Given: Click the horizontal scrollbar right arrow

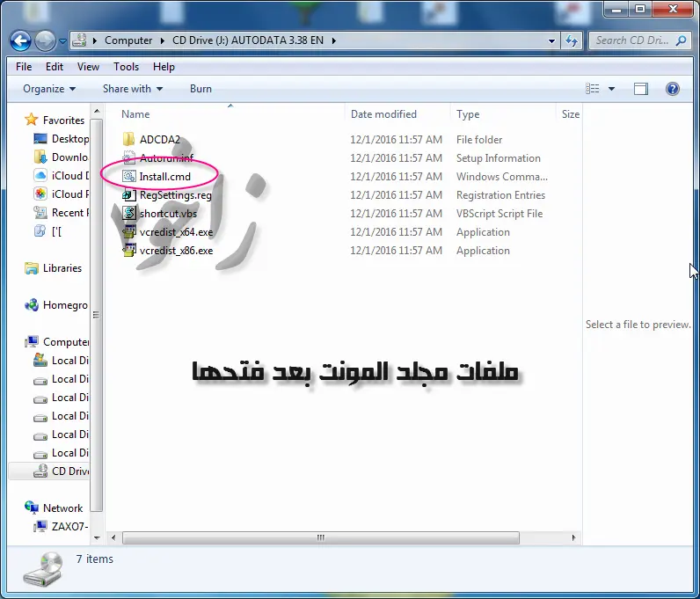Looking at the screenshot, I should point(573,537).
